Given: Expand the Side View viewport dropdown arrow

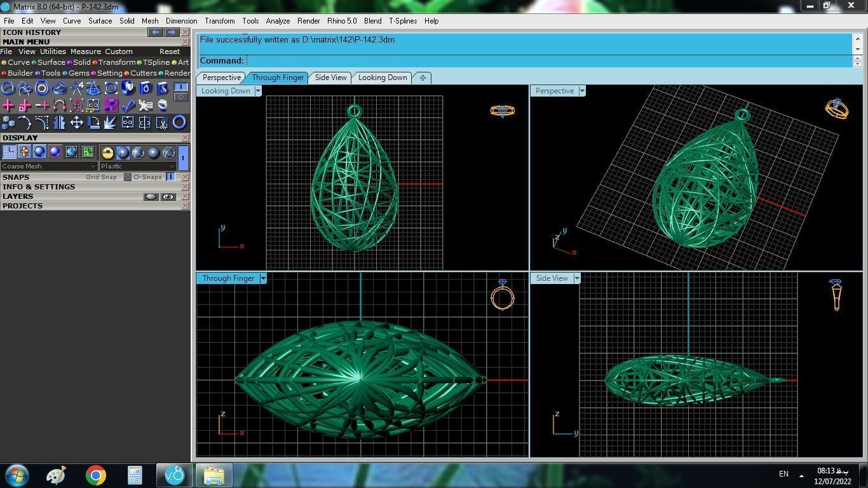Looking at the screenshot, I should point(577,278).
